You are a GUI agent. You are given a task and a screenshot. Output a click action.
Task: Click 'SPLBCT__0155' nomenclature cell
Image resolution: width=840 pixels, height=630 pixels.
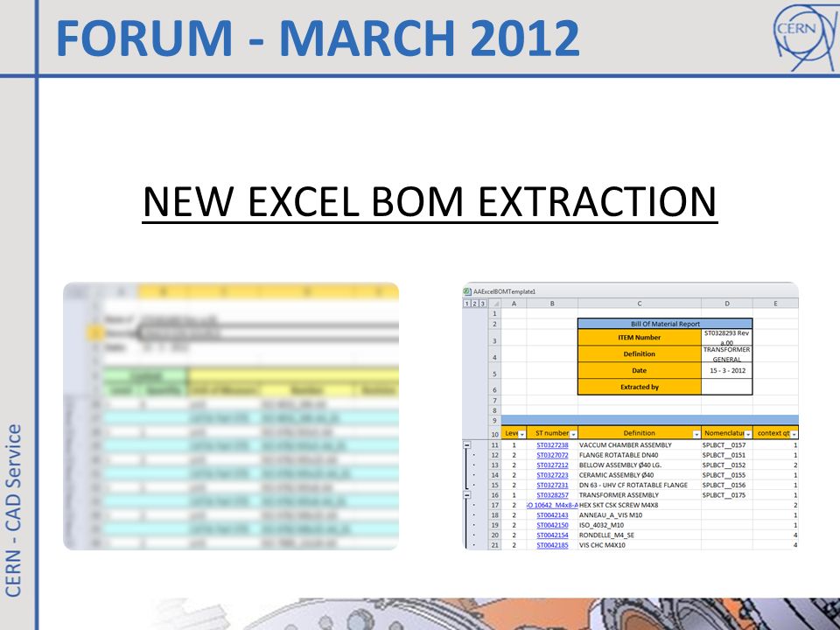pyautogui.click(x=727, y=475)
